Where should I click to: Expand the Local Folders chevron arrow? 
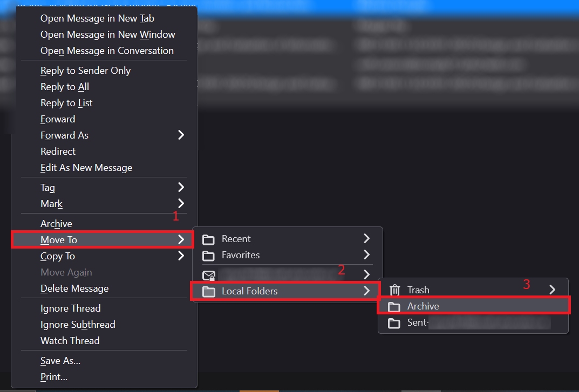point(367,291)
